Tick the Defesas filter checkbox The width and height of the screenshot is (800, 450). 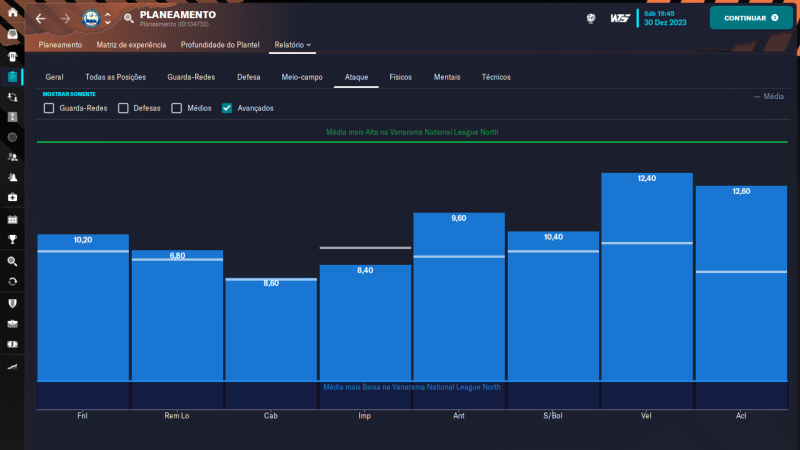click(x=123, y=108)
